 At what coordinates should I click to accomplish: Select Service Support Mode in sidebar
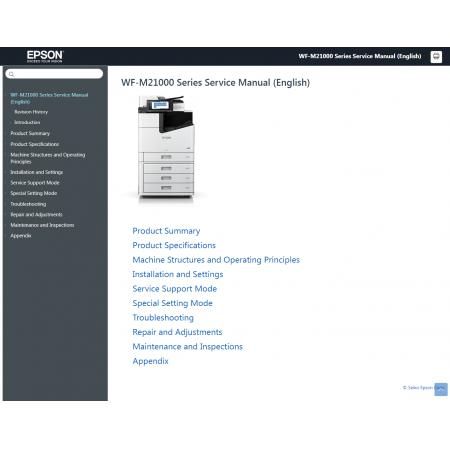[35, 183]
